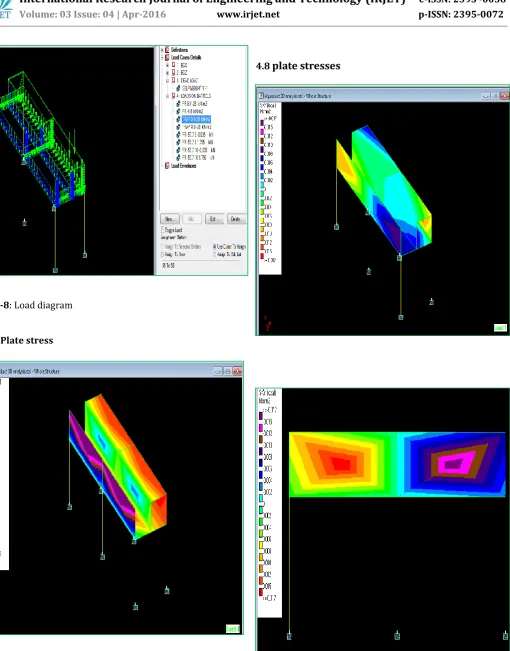The image size is (510, 651).
Task: Select the Definitions folder icon
Action: pos(167,50)
